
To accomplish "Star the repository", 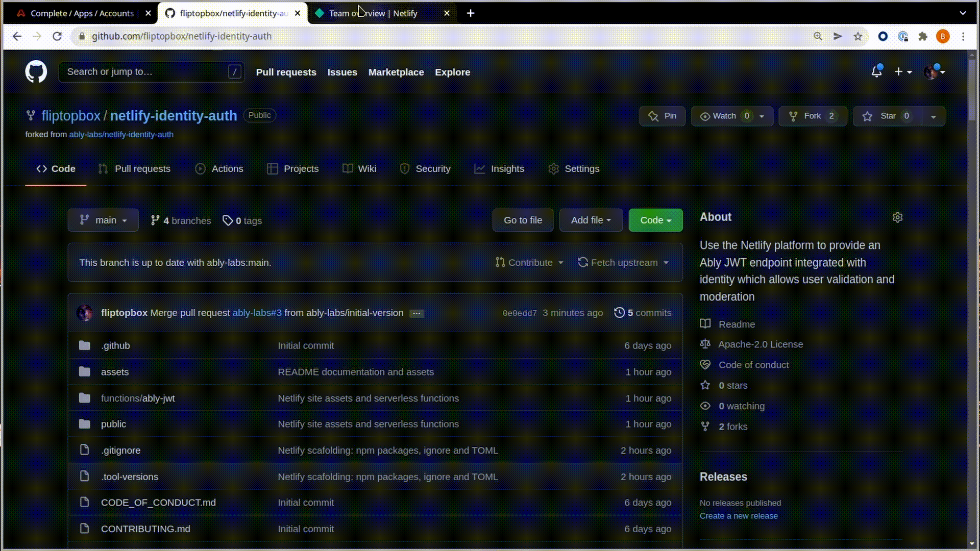I will pyautogui.click(x=888, y=116).
